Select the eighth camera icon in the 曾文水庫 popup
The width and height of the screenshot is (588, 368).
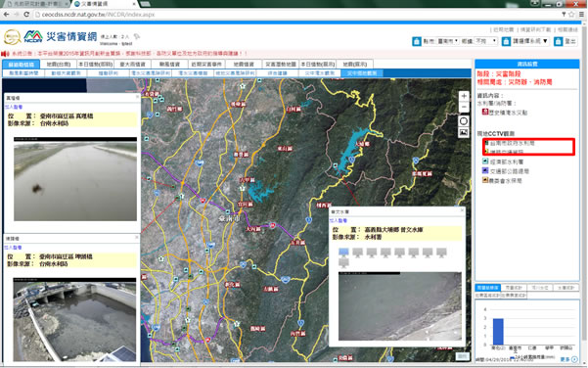coord(441,253)
